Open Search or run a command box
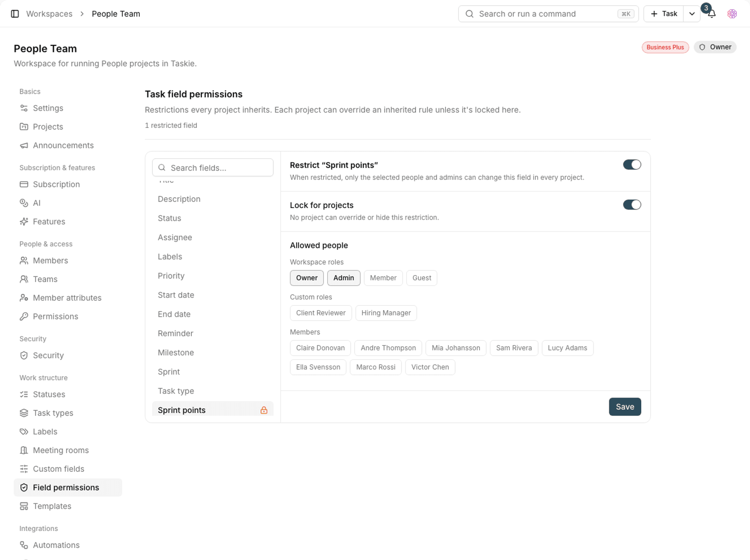 pyautogui.click(x=548, y=14)
